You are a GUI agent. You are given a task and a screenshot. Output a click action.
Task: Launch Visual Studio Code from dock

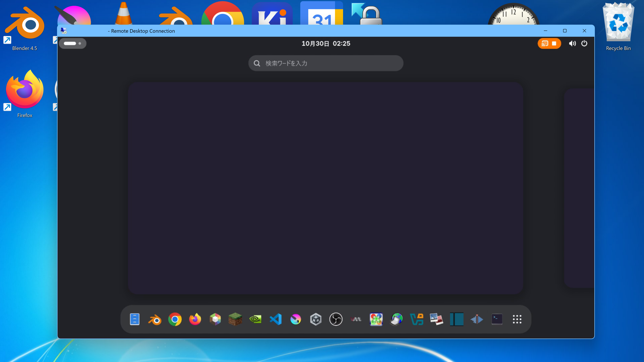tap(275, 319)
